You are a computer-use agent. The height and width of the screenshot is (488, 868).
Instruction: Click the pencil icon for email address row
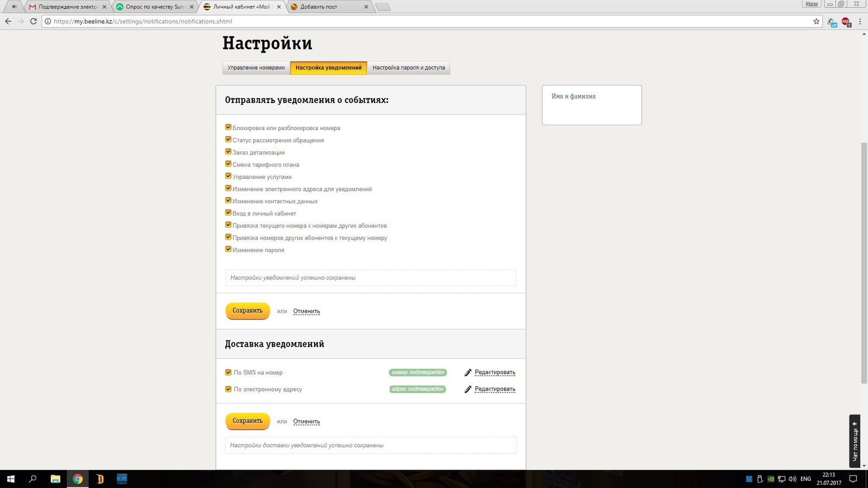tap(468, 389)
